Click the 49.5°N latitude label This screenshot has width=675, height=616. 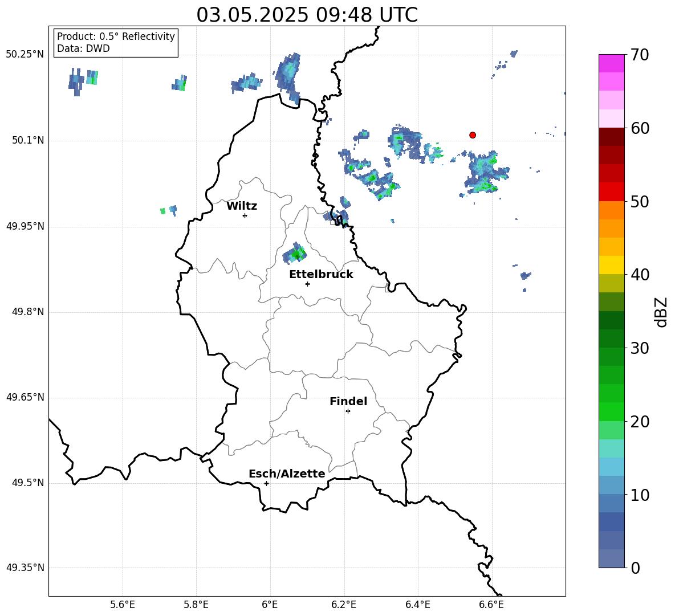pyautogui.click(x=28, y=483)
